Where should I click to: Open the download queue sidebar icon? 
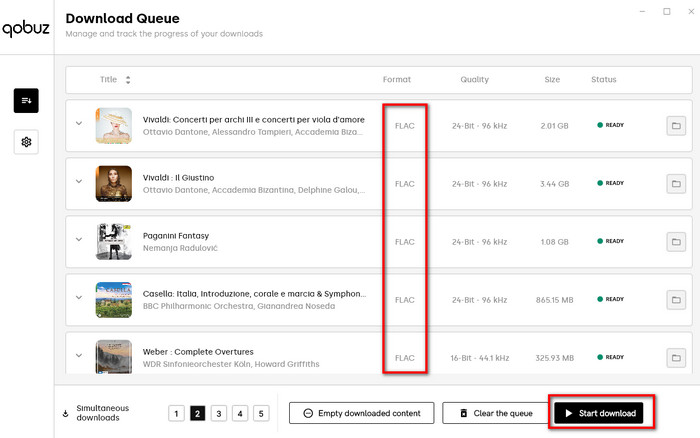[26, 100]
